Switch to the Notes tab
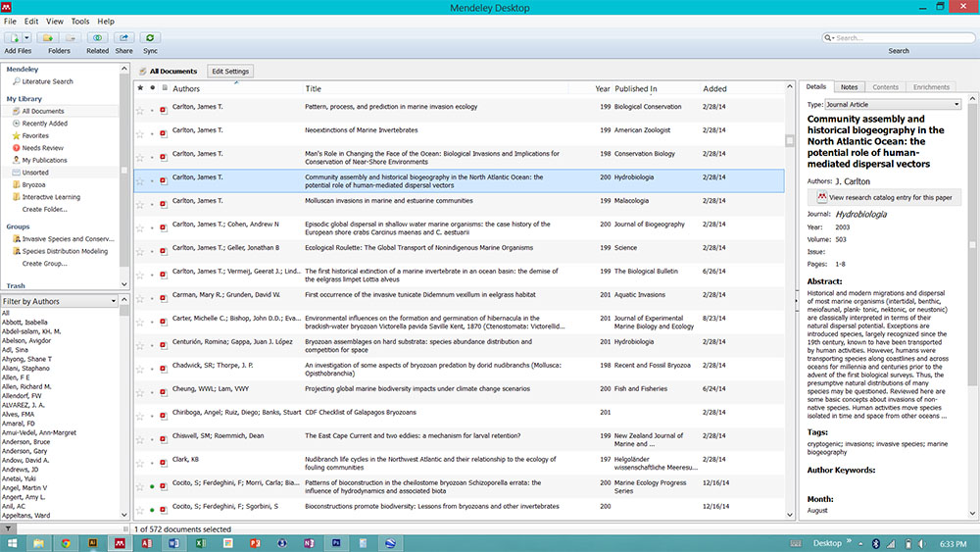The width and height of the screenshot is (980, 552). (849, 87)
